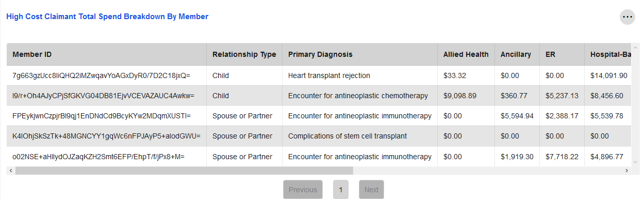Sort by Allied Health column header
Image resolution: width=644 pixels, height=199 pixels.
point(466,54)
